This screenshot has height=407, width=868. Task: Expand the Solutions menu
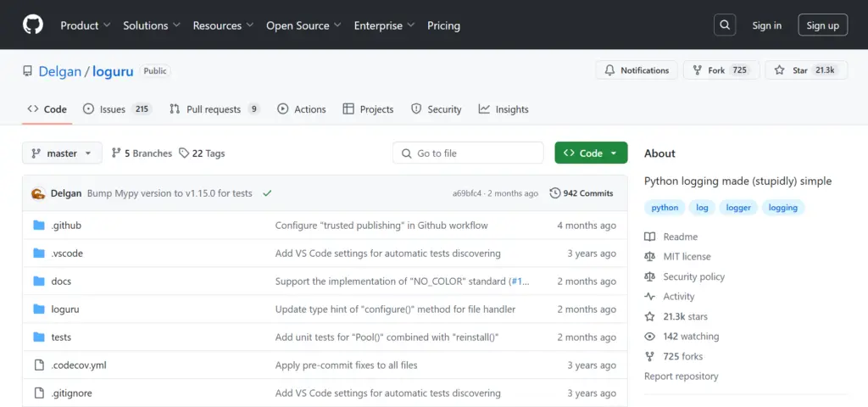[x=152, y=25]
